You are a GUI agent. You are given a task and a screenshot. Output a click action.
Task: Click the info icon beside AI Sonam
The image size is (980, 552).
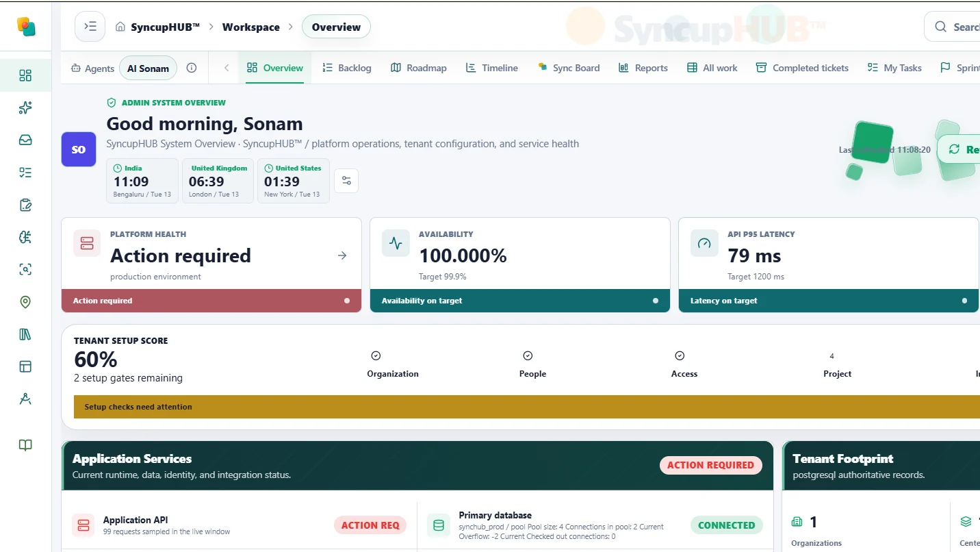pyautogui.click(x=192, y=68)
